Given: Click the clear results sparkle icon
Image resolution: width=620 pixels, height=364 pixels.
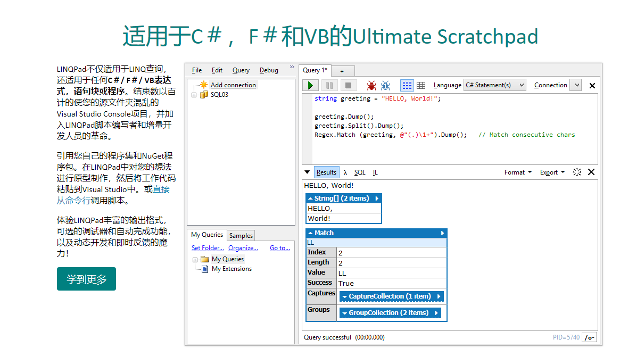Looking at the screenshot, I should (x=577, y=172).
